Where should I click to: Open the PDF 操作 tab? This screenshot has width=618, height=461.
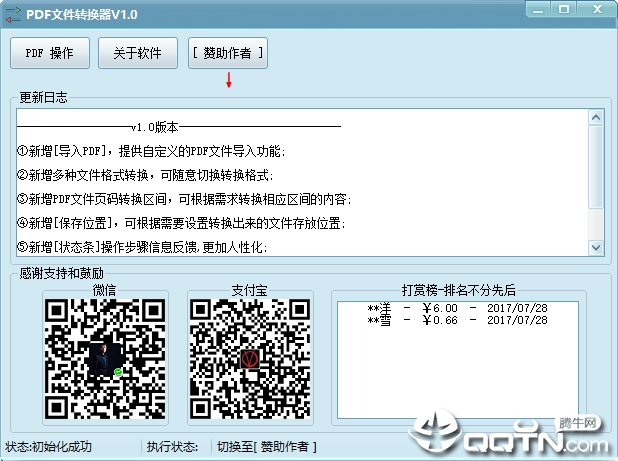50,53
